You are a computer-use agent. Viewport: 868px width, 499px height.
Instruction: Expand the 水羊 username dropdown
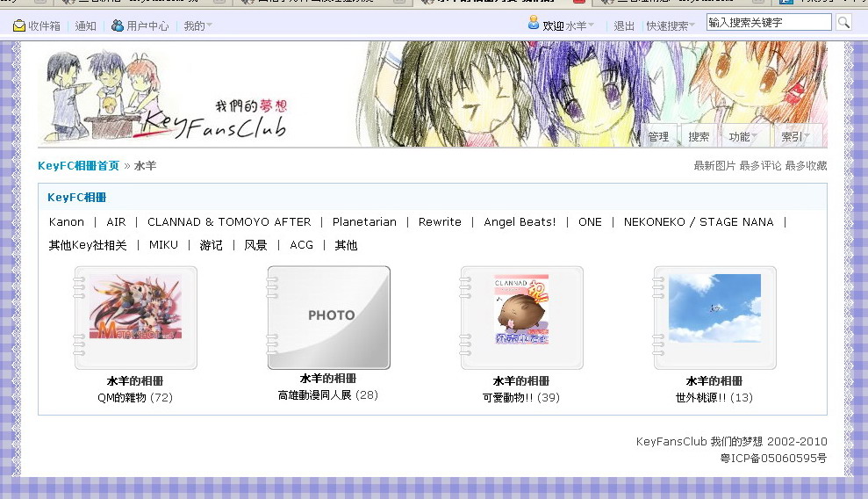tap(579, 26)
